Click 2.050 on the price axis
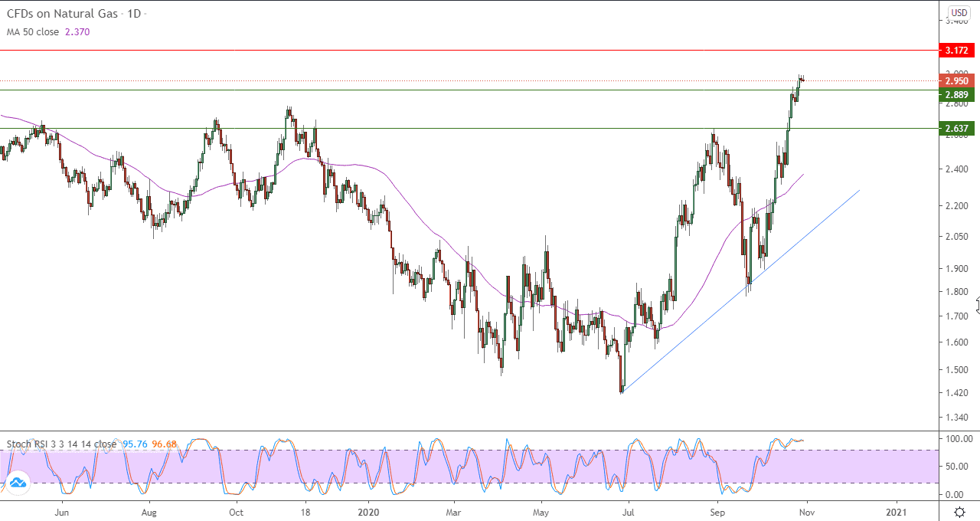The image size is (980, 521). point(957,237)
